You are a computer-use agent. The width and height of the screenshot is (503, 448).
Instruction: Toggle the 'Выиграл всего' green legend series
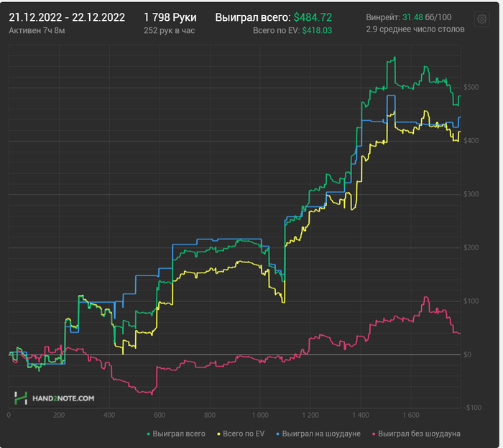click(176, 434)
